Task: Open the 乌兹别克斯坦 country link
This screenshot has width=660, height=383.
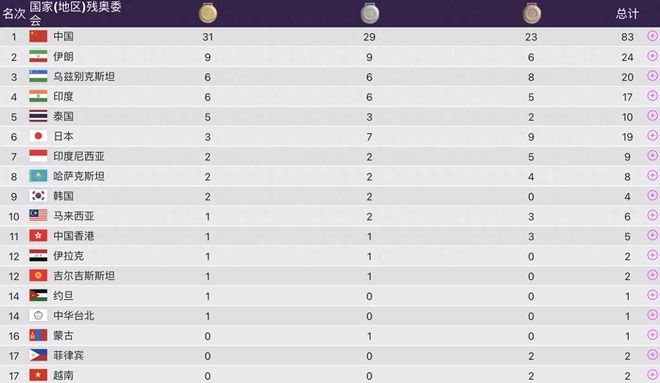Action: tap(84, 77)
